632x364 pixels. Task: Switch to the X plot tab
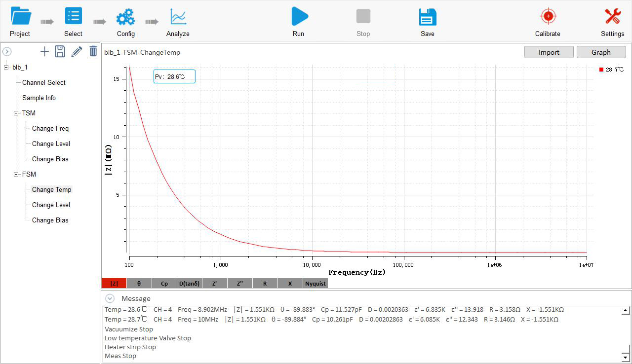pyautogui.click(x=290, y=283)
